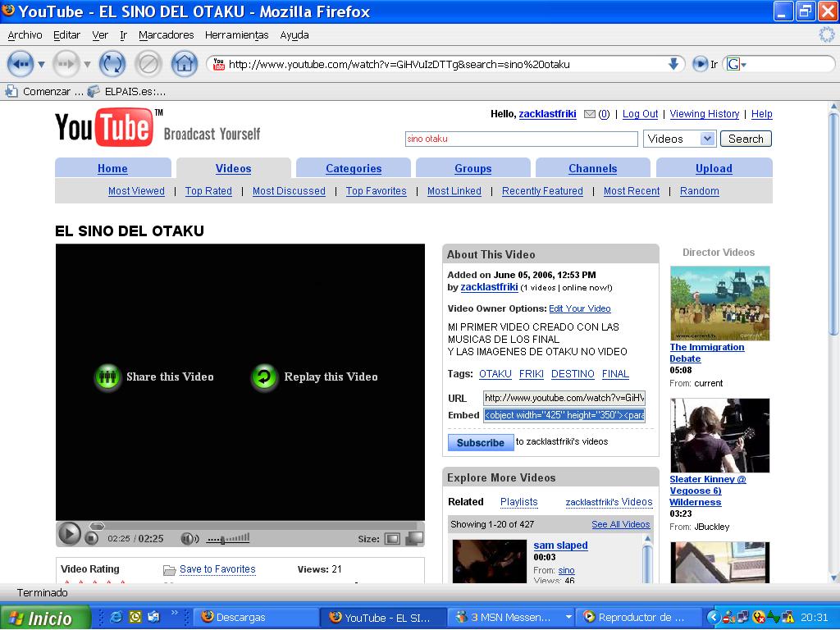
Task: Open the Herramientas menu
Action: (x=237, y=34)
